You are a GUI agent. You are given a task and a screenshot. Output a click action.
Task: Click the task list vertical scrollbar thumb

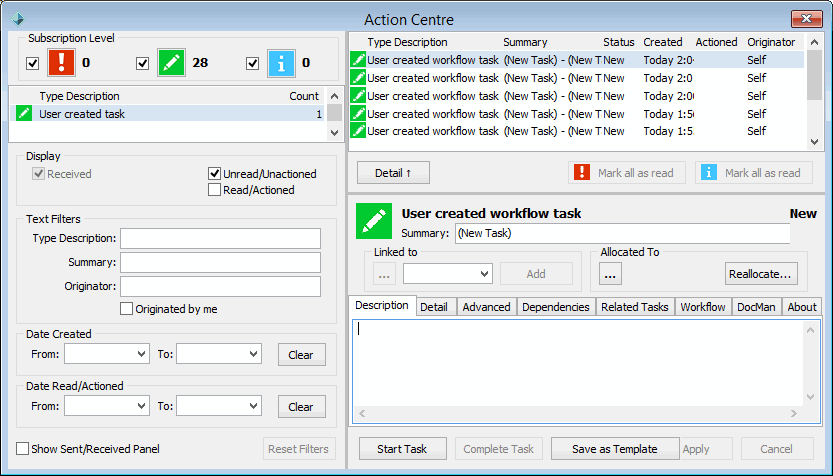814,75
